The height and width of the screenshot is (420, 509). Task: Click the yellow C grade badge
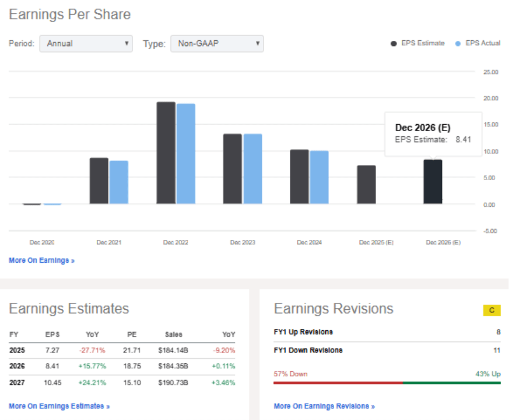coord(492,310)
